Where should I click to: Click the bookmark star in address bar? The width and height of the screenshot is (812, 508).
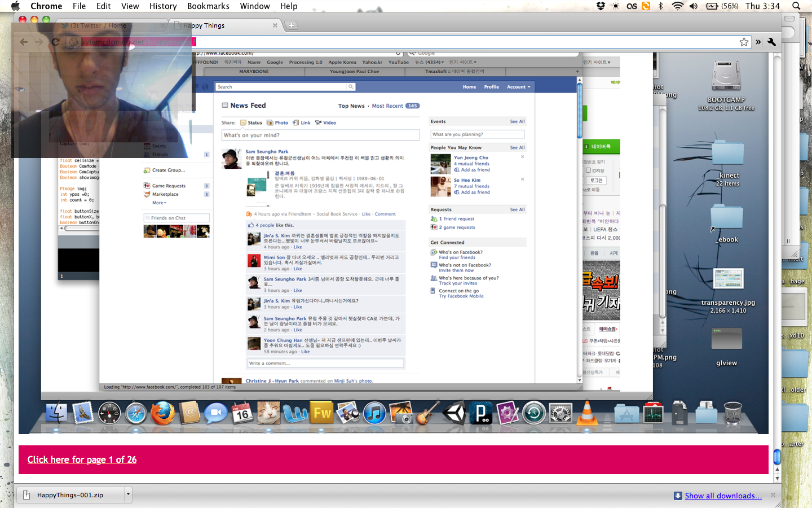click(744, 42)
